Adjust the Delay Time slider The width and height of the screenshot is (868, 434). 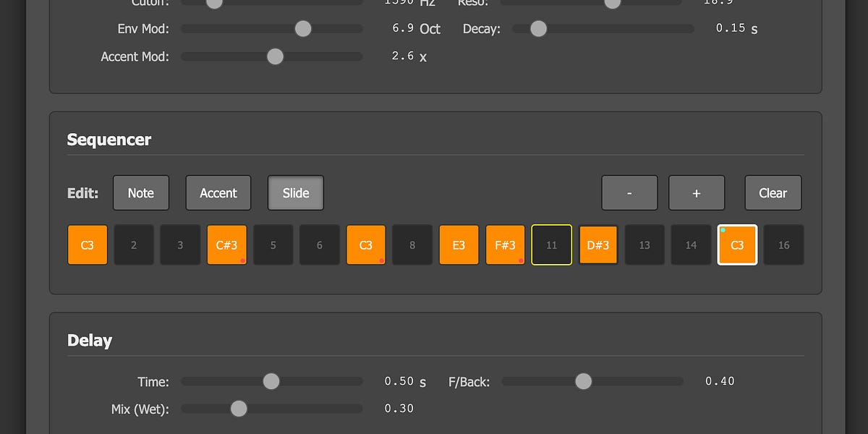pos(272,381)
